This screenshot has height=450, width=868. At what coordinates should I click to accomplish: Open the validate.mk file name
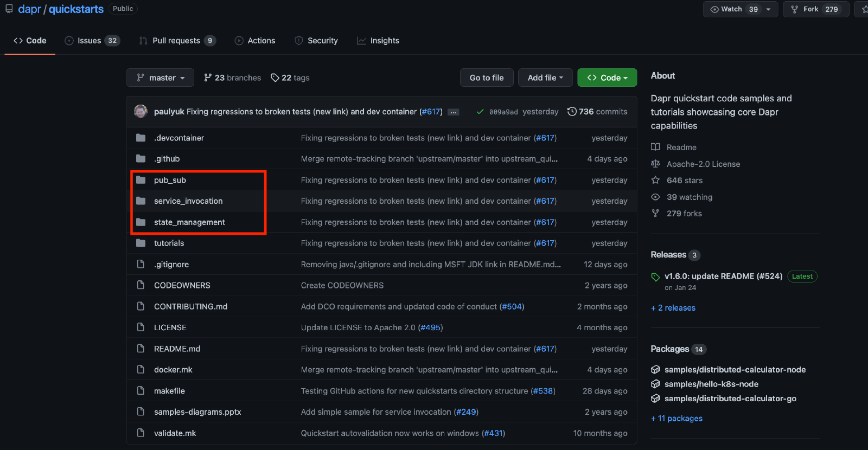coord(175,433)
